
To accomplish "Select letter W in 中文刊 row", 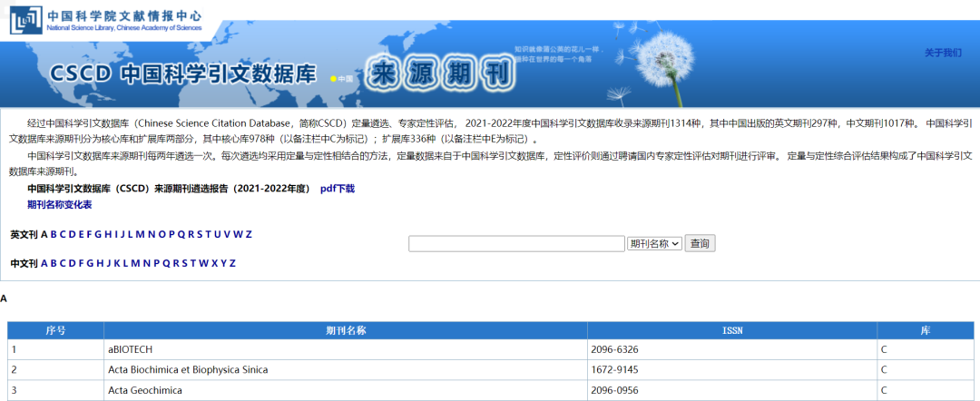I will pyautogui.click(x=204, y=263).
